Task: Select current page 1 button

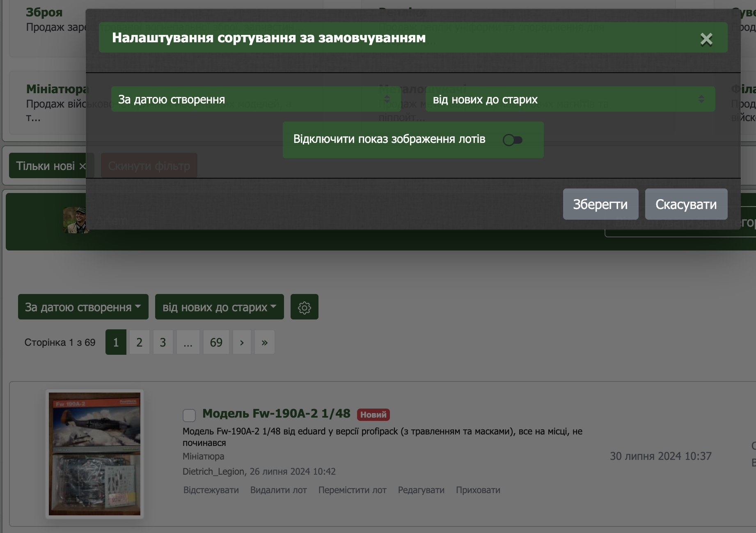Action: click(x=116, y=342)
